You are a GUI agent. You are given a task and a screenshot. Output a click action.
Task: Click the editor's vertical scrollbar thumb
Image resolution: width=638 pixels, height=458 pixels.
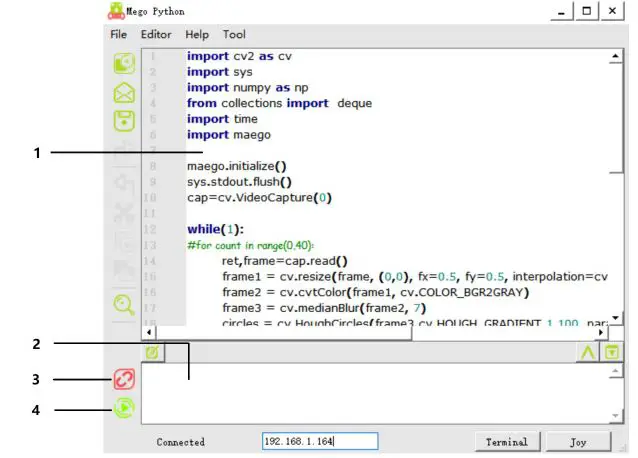click(x=616, y=118)
